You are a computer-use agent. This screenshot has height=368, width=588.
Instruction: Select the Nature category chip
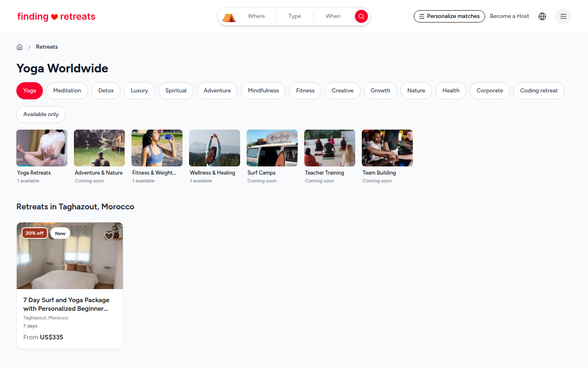pyautogui.click(x=416, y=91)
